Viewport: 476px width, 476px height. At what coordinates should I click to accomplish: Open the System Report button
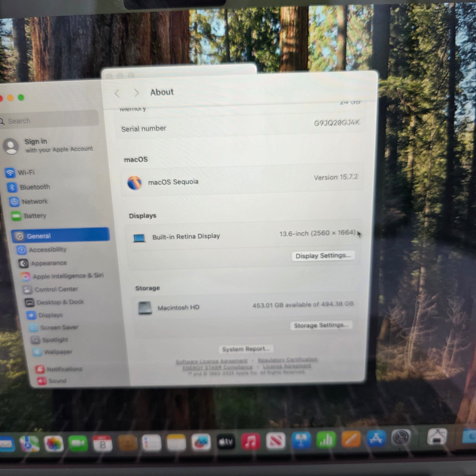pyautogui.click(x=246, y=349)
